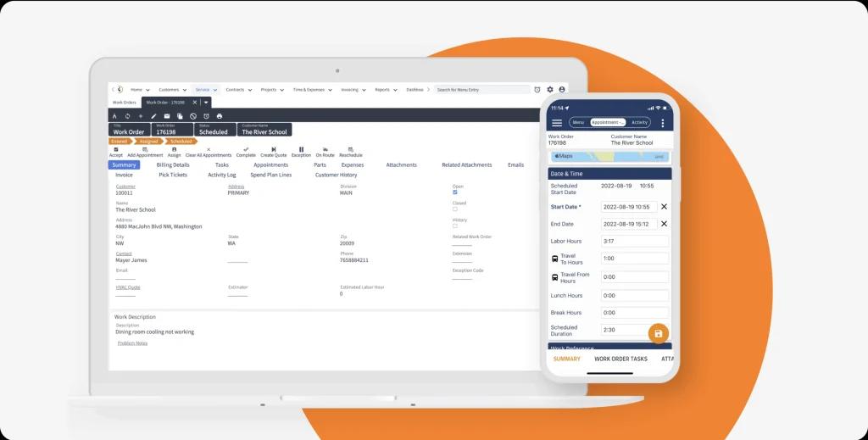The width and height of the screenshot is (868, 440).
Task: Expand the Time & Expenses menu chevron
Action: (x=330, y=90)
